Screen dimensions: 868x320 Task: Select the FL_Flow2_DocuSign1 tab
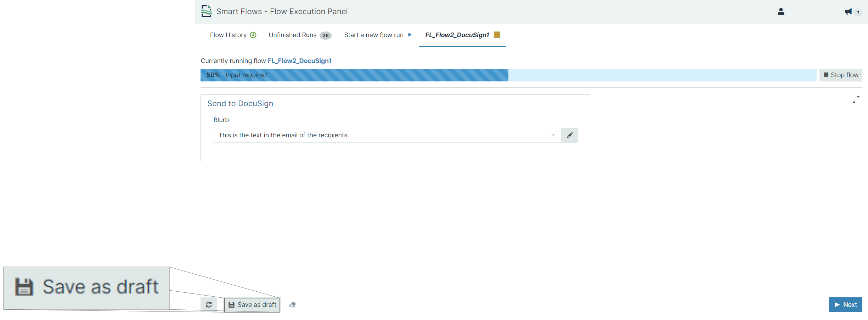click(463, 35)
